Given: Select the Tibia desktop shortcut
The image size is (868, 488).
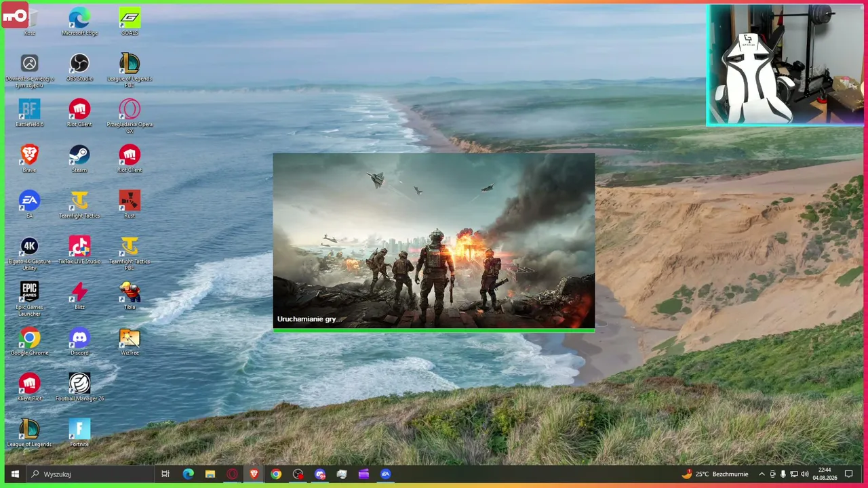Looking at the screenshot, I should click(130, 296).
